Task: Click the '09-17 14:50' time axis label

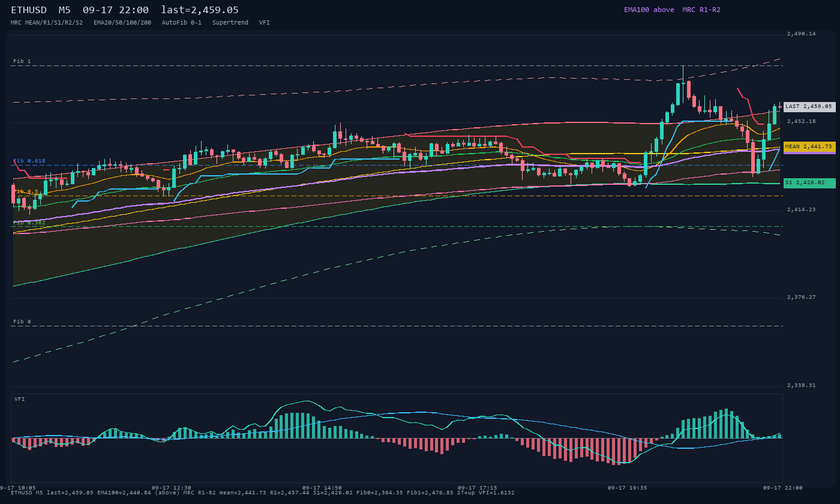Action: [x=322, y=488]
